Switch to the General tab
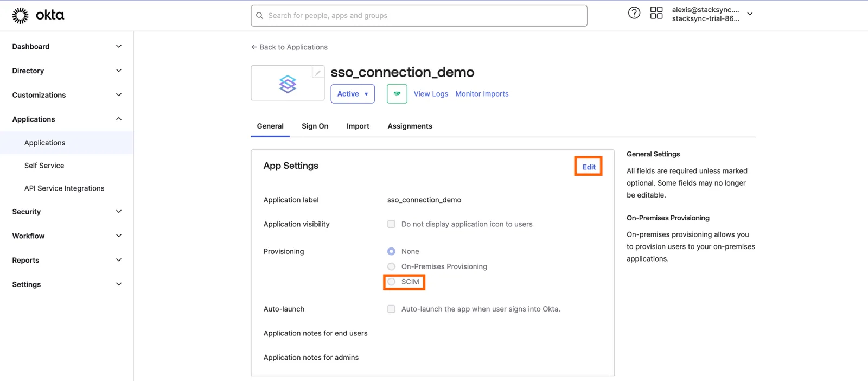Image resolution: width=868 pixels, height=381 pixels. click(x=270, y=126)
